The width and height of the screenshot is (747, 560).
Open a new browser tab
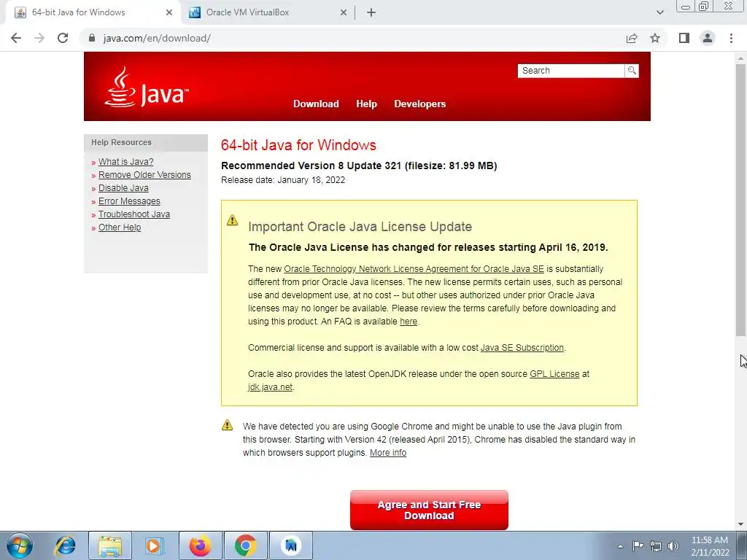tap(371, 13)
